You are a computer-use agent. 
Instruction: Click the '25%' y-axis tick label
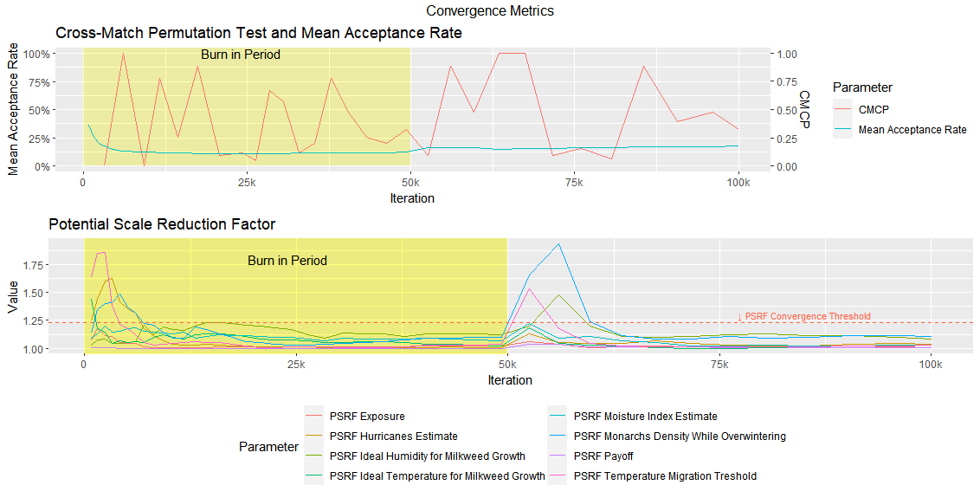[39, 139]
